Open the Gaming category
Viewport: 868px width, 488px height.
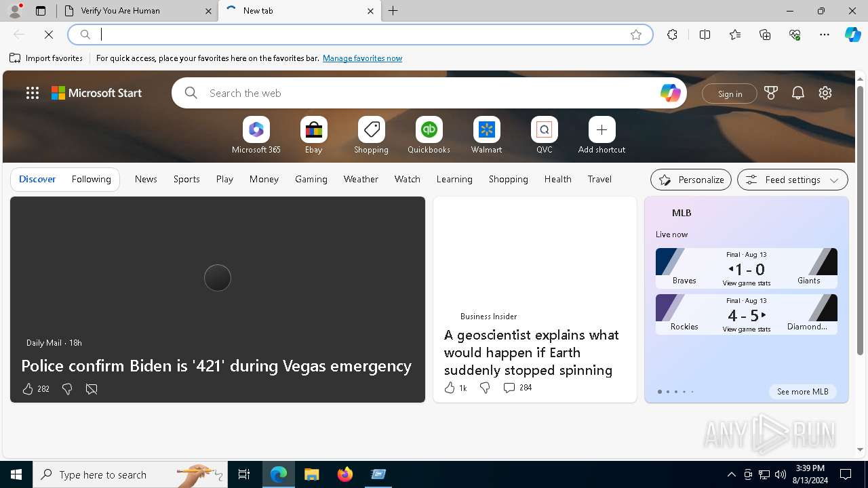(311, 179)
